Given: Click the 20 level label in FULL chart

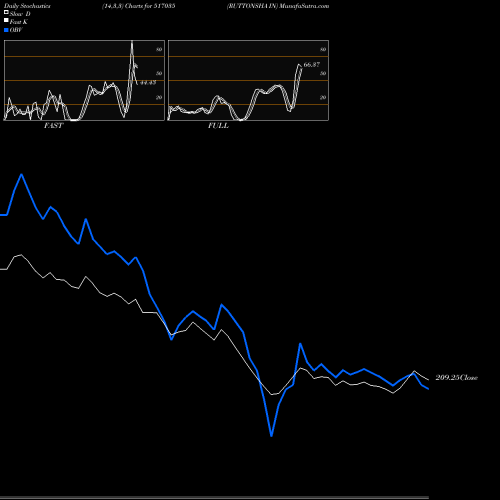Looking at the screenshot, I should tap(323, 97).
